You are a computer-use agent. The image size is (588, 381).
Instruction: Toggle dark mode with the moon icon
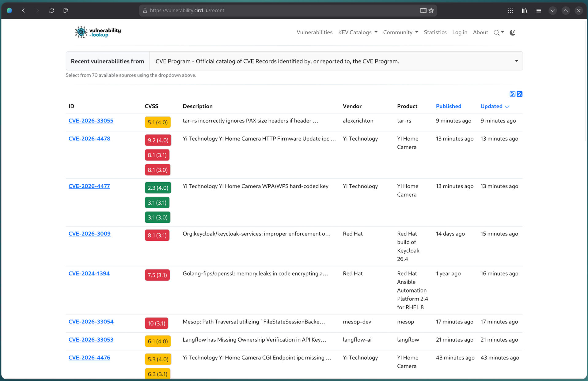(x=512, y=32)
